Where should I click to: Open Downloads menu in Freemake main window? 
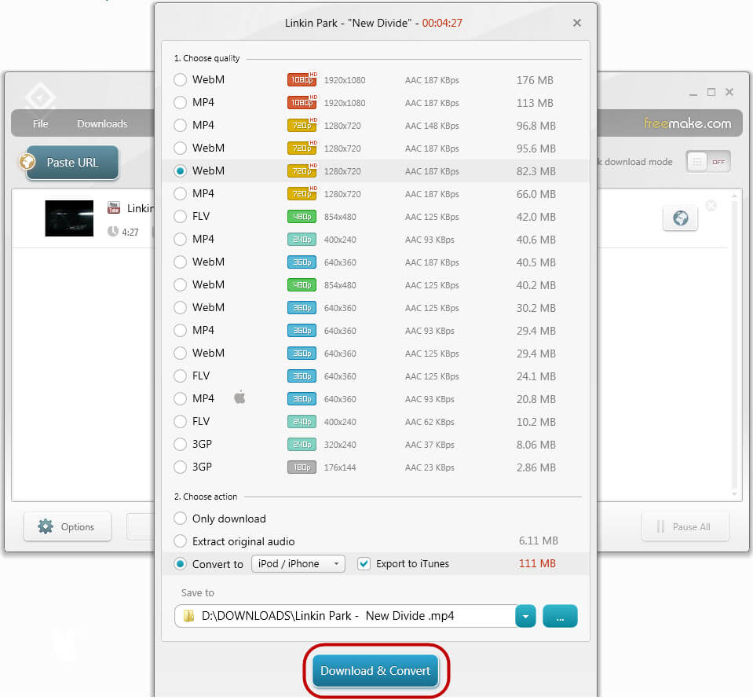[x=102, y=123]
